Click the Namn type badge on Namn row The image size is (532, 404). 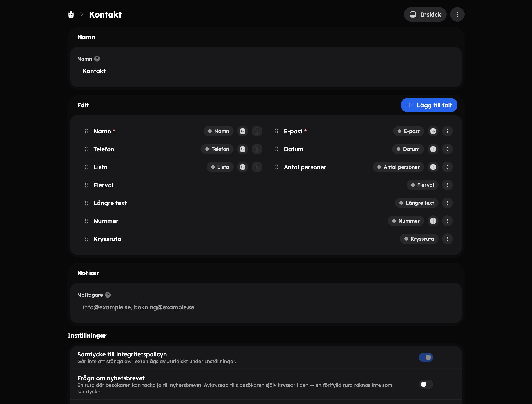(219, 131)
